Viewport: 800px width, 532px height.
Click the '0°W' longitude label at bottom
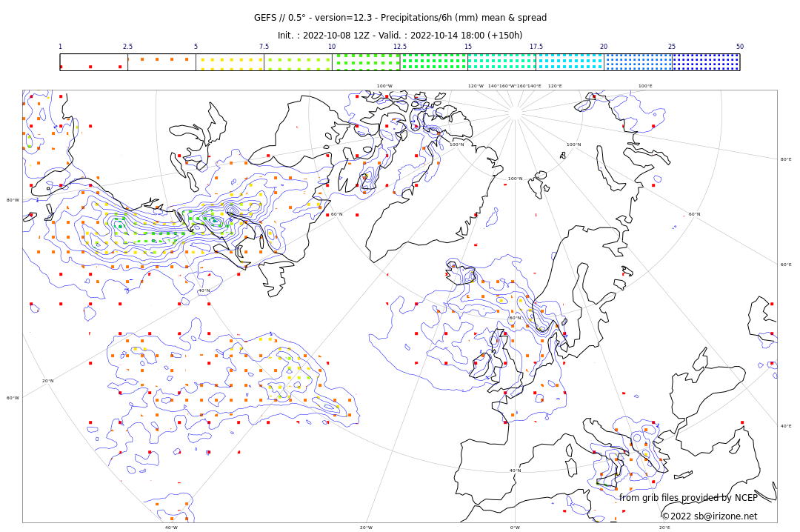(x=516, y=528)
